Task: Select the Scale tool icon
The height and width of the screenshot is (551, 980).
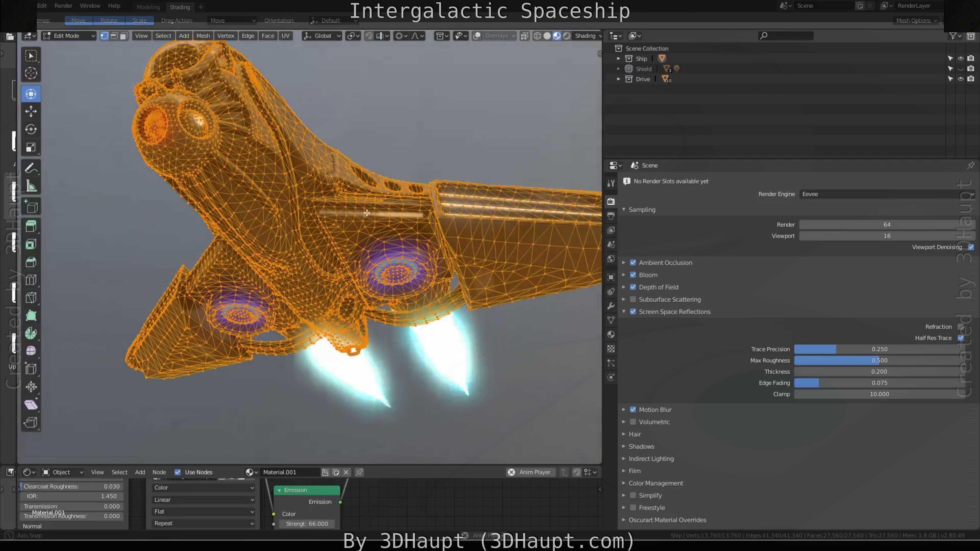Action: 31,147
